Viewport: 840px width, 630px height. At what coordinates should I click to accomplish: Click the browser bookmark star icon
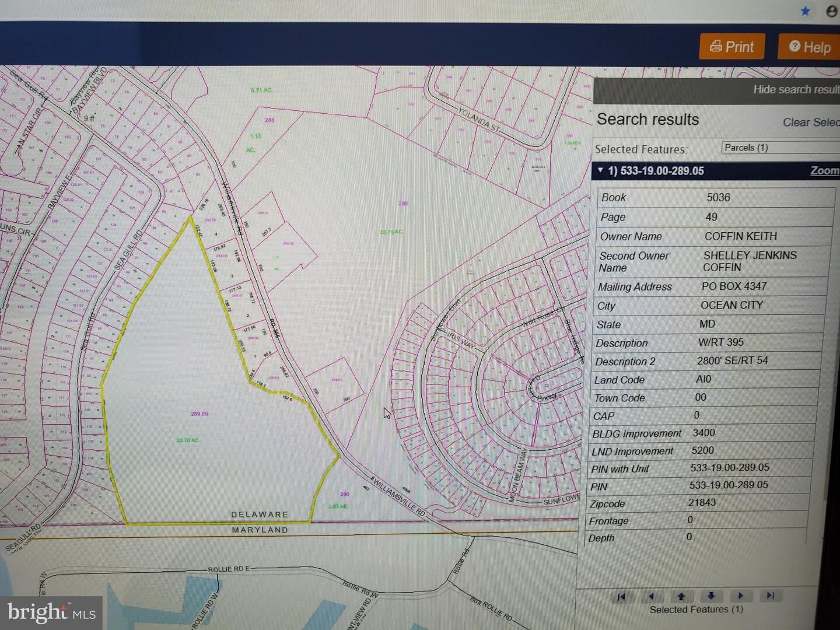pyautogui.click(x=806, y=11)
